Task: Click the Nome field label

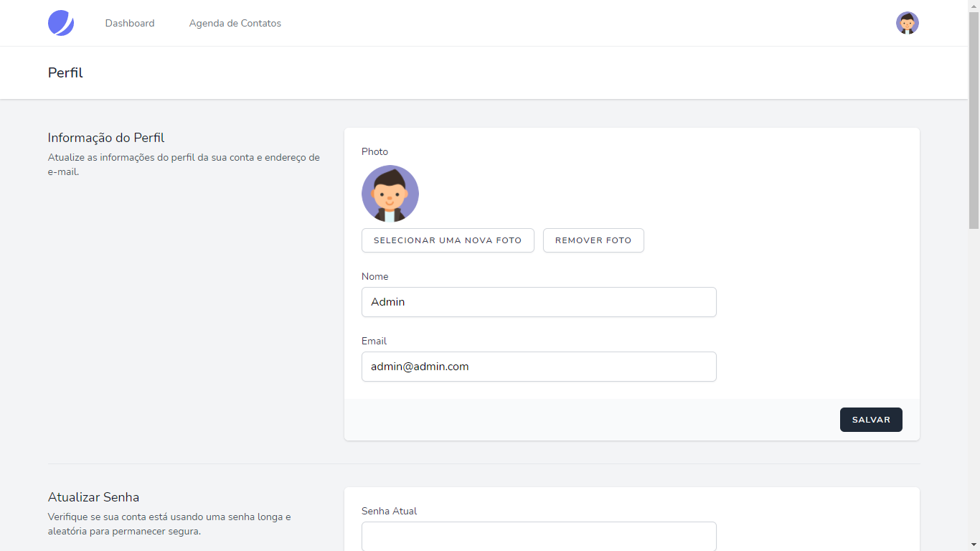Action: (x=374, y=276)
